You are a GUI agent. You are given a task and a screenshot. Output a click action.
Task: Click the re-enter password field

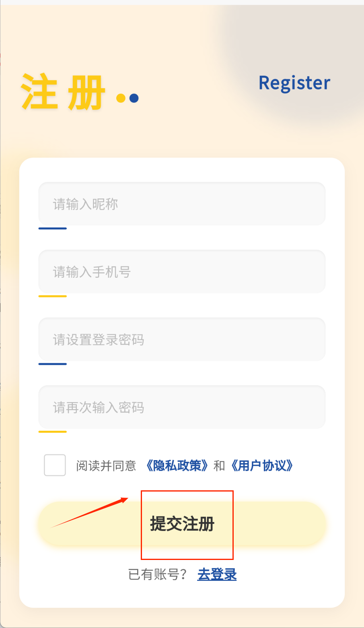point(182,407)
